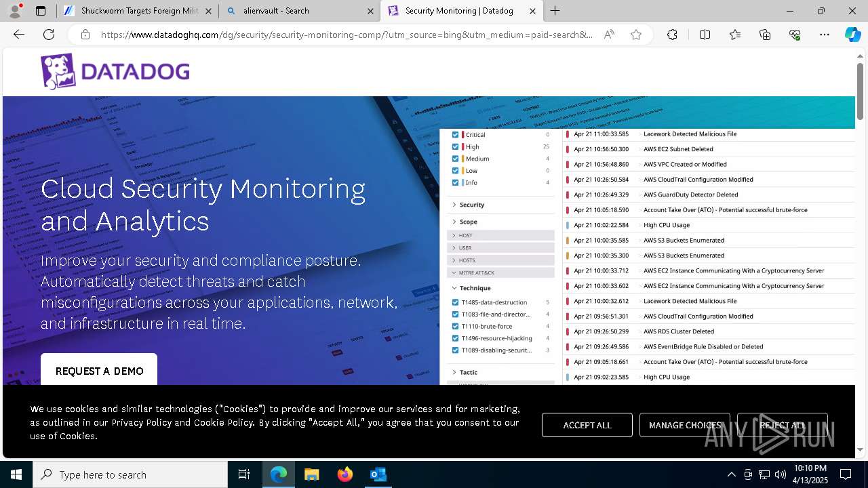
Task: Open Settings and more menu
Action: 825,35
